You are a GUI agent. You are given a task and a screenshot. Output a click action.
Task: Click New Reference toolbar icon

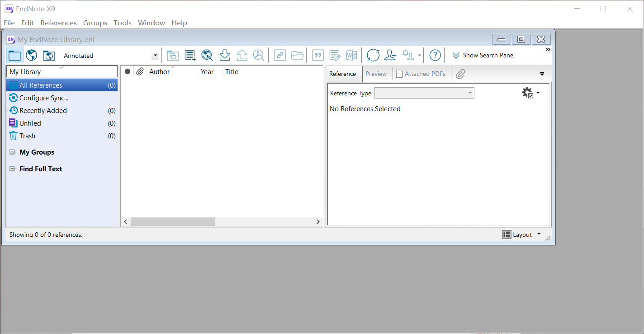click(190, 55)
